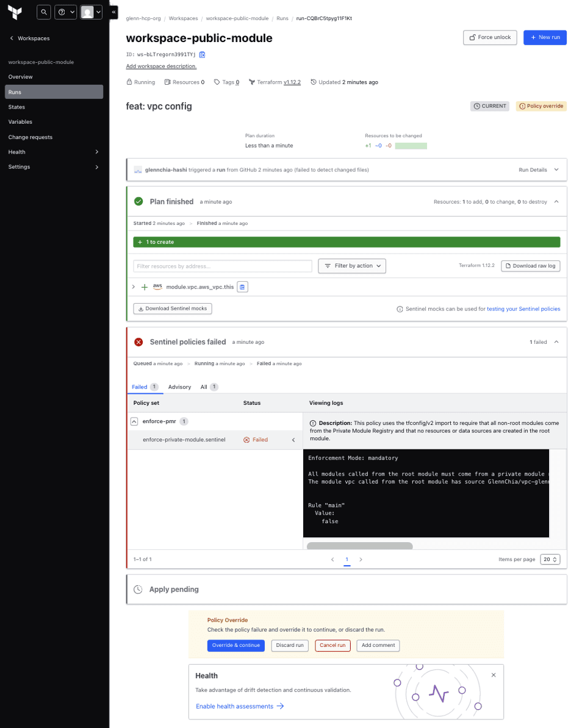Viewport: 571px width, 728px height.
Task: Click the glennchia-hashi user avatar
Action: [x=137, y=170]
